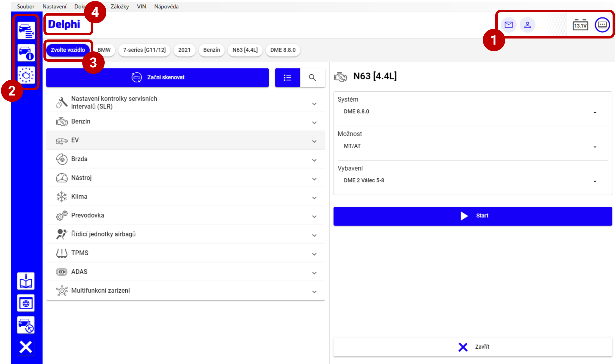This screenshot has height=364, width=615.
Task: Open the manual book icon in sidebar
Action: [26, 281]
